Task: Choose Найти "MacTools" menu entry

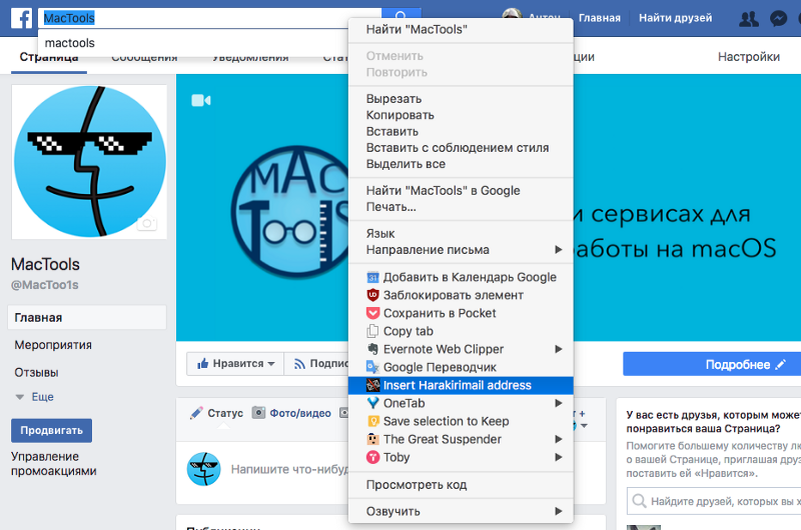Action: tap(460, 30)
